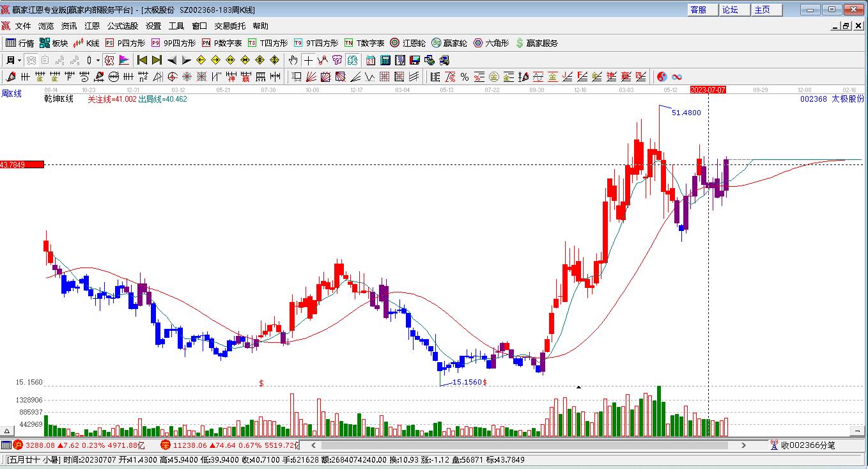The image size is (868, 469).
Task: Open the 六角形 hexagon tool
Action: 491,43
